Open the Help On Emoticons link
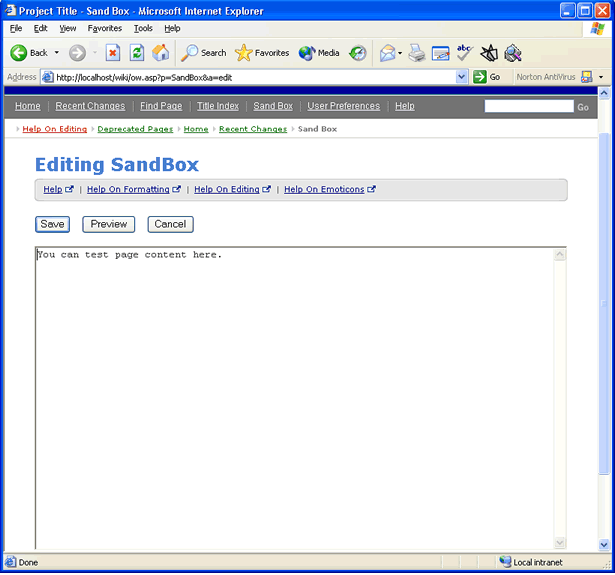Image resolution: width=615 pixels, height=575 pixels. pyautogui.click(x=324, y=189)
